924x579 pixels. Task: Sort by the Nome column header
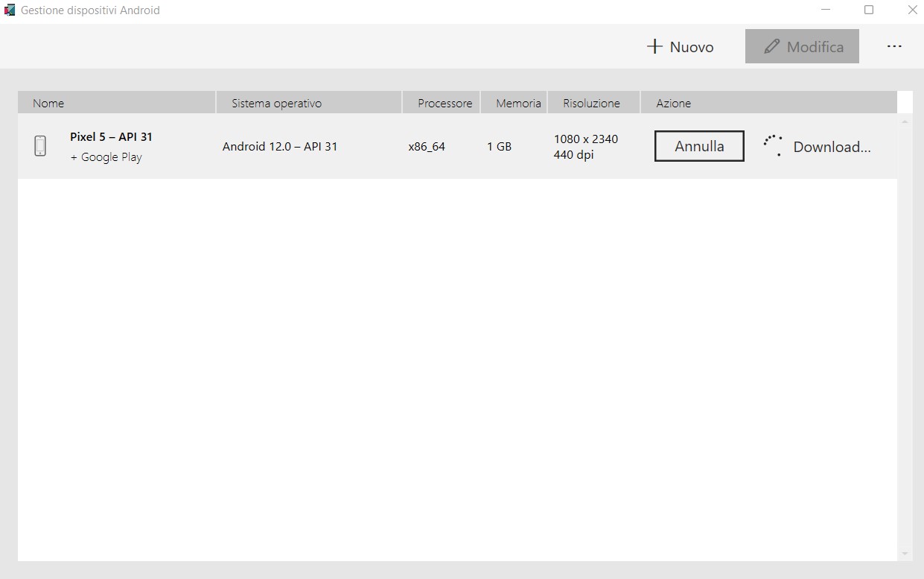(x=117, y=103)
